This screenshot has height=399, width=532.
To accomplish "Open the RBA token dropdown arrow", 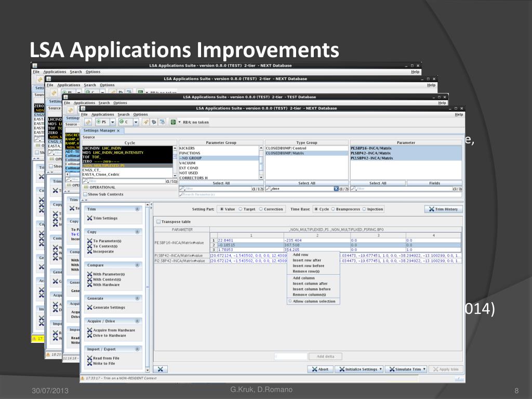I will (x=179, y=122).
